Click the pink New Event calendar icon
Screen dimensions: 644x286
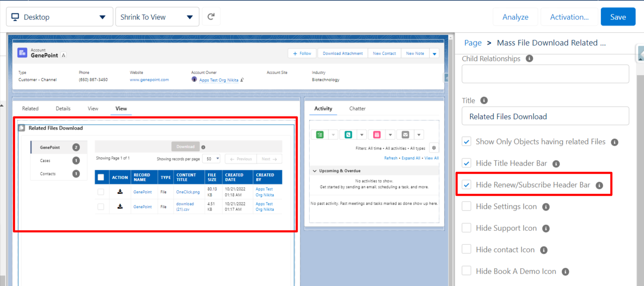(377, 135)
